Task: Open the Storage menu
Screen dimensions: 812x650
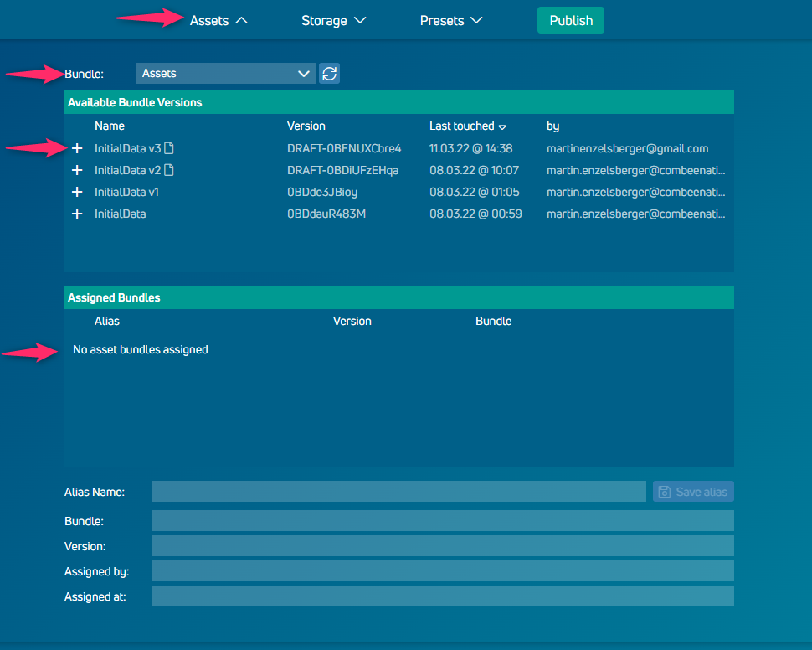Action: coord(323,20)
